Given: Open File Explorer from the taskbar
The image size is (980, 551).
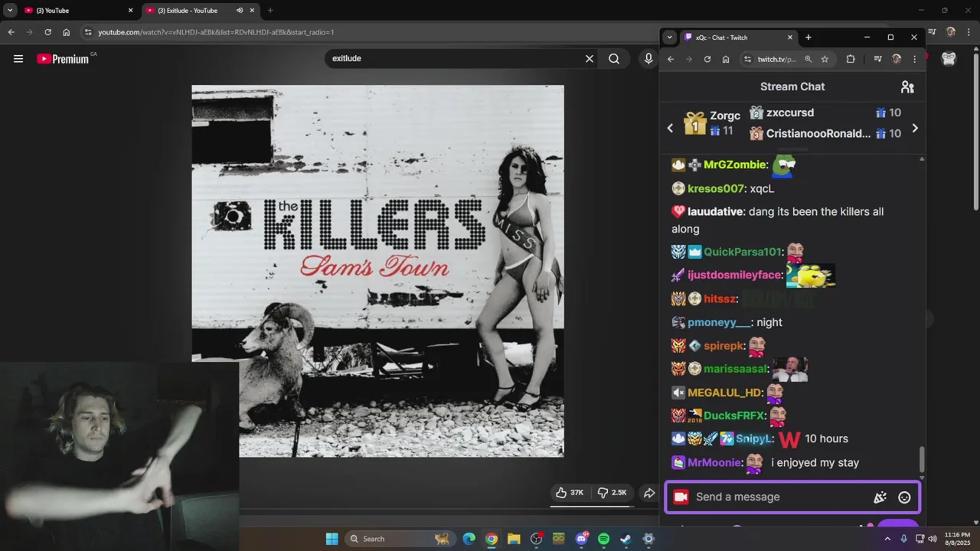Looking at the screenshot, I should point(514,539).
